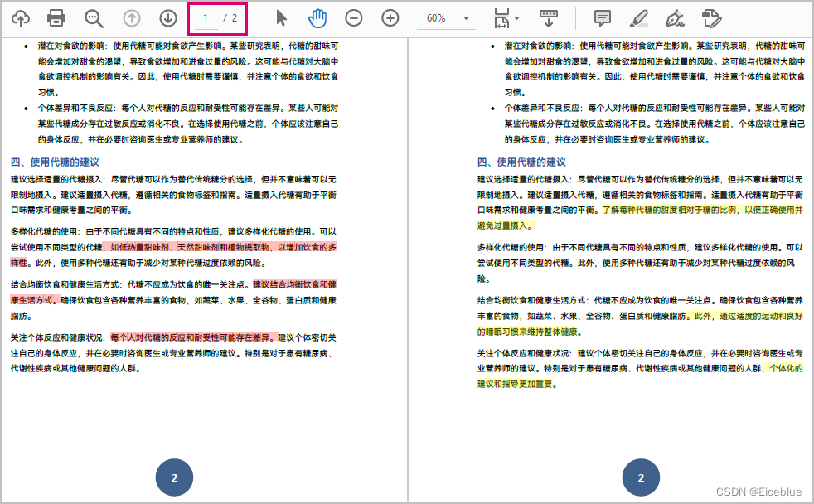Select the highlighter pen tool
The height and width of the screenshot is (504, 814).
[x=638, y=18]
